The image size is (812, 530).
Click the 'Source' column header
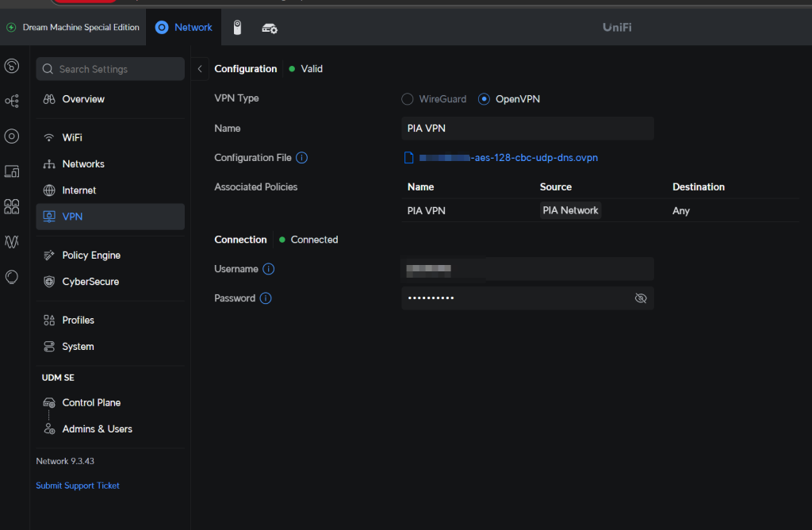(x=556, y=187)
